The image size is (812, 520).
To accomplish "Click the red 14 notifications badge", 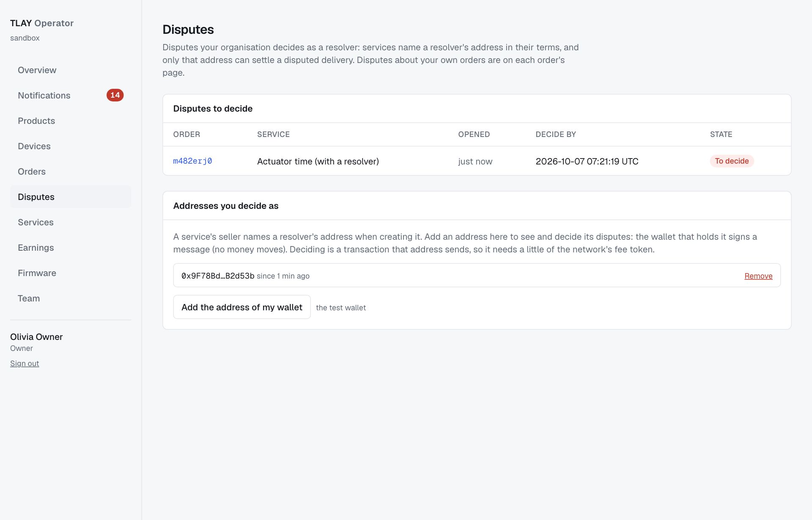I will (x=115, y=95).
